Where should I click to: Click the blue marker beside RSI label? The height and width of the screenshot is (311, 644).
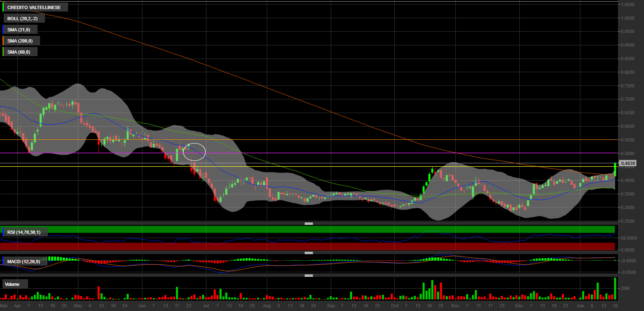point(3,233)
